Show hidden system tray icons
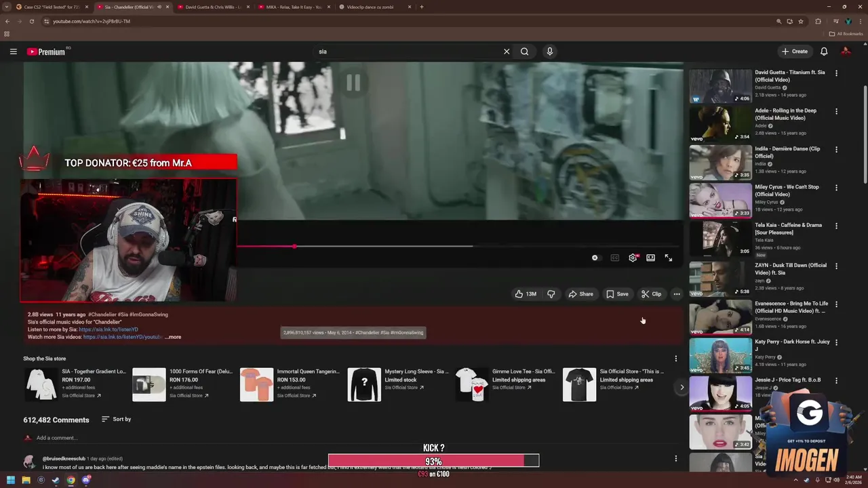 pyautogui.click(x=796, y=480)
